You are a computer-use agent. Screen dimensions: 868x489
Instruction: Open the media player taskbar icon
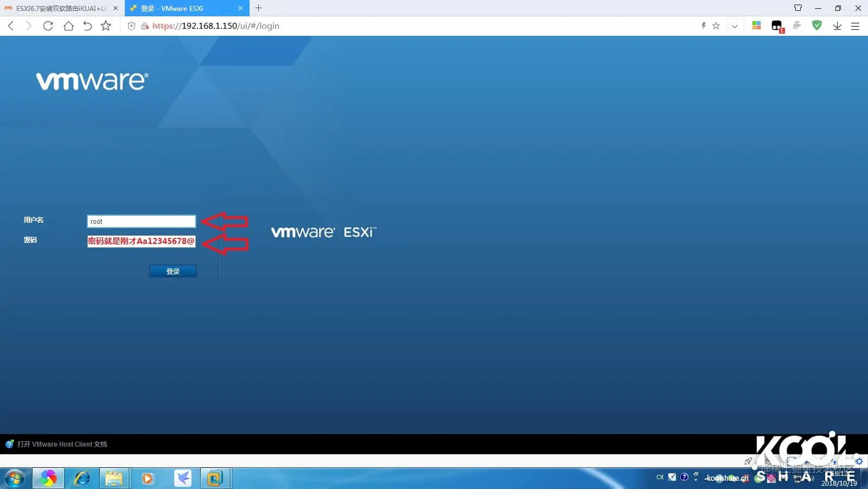[148, 478]
